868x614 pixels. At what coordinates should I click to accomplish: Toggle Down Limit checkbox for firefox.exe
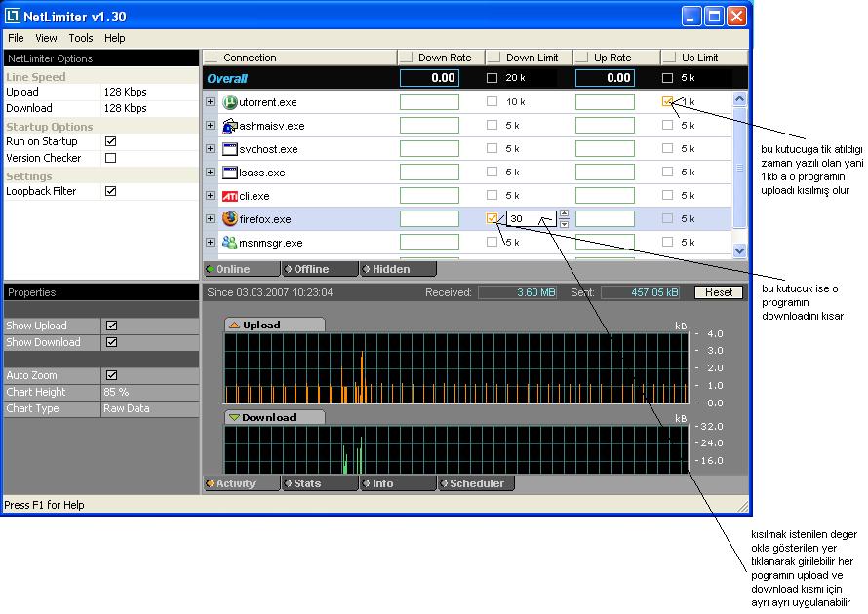(x=492, y=218)
